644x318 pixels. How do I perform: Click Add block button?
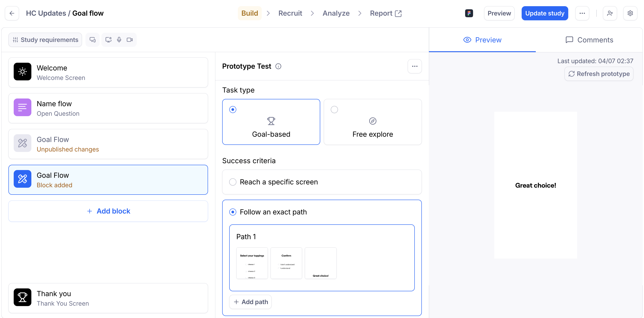point(108,211)
